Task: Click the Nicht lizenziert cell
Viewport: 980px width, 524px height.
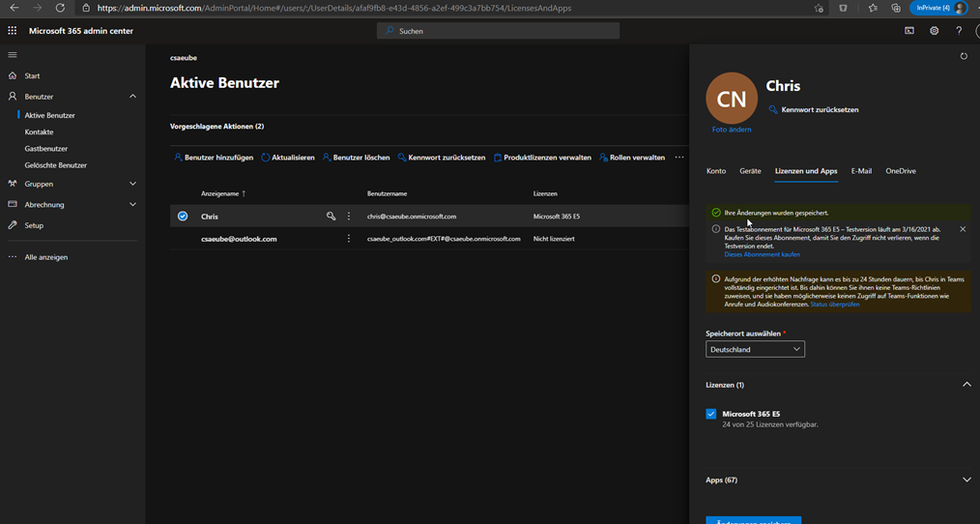Action: [x=554, y=239]
